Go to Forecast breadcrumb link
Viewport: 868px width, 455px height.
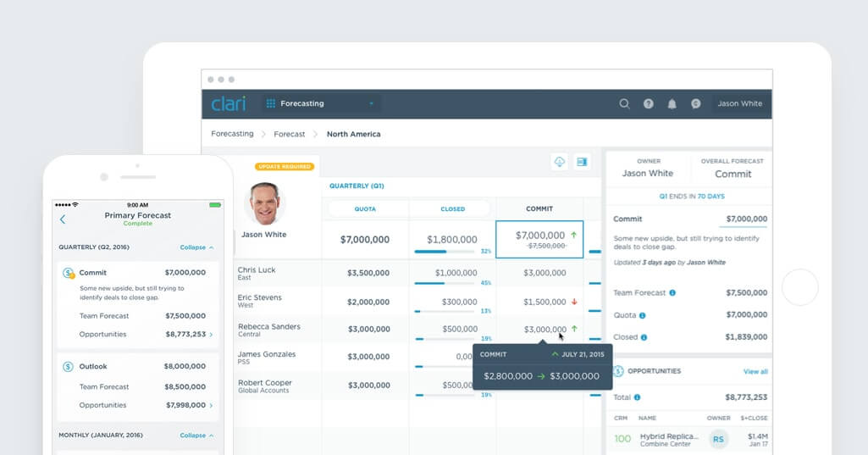tap(289, 134)
